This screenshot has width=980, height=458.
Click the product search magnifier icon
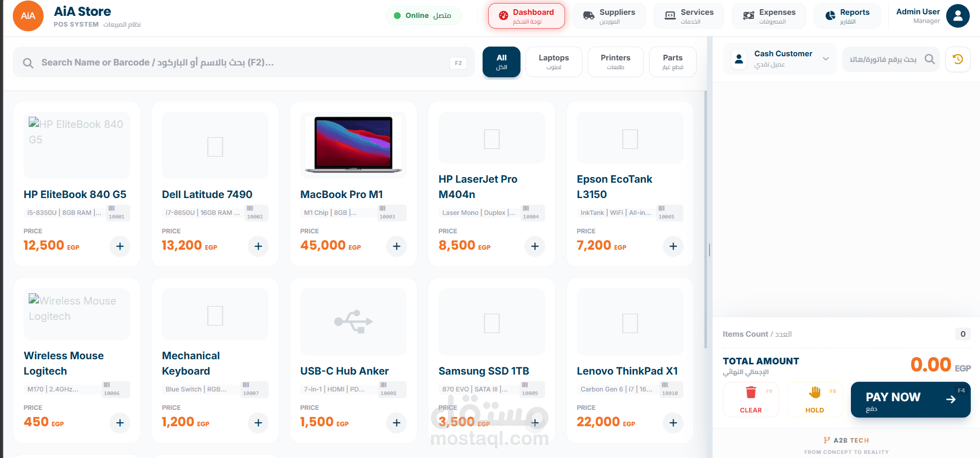coord(28,63)
